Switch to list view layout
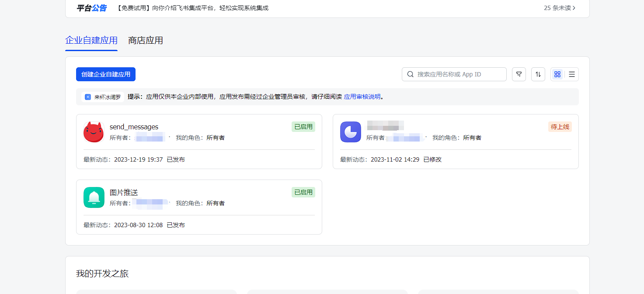This screenshot has height=294, width=644. (571, 74)
